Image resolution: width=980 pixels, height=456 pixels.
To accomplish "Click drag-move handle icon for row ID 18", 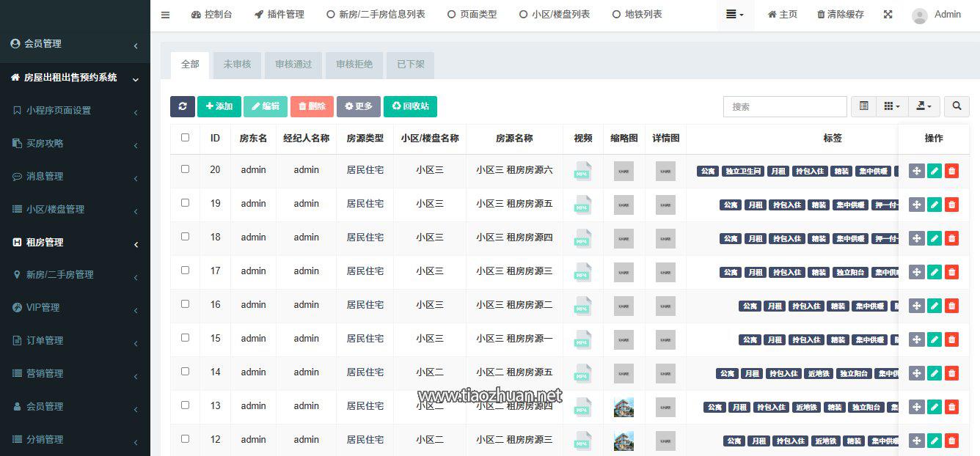I will point(916,238).
